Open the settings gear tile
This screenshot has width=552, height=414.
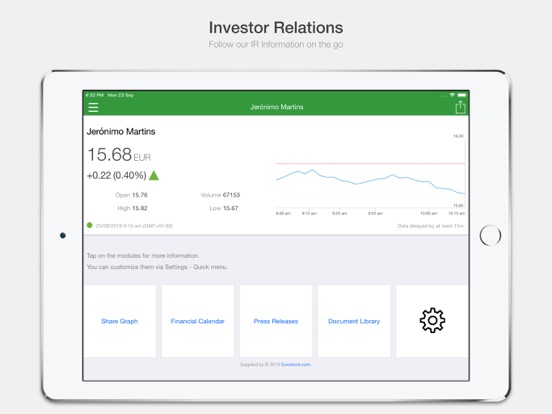(x=432, y=321)
